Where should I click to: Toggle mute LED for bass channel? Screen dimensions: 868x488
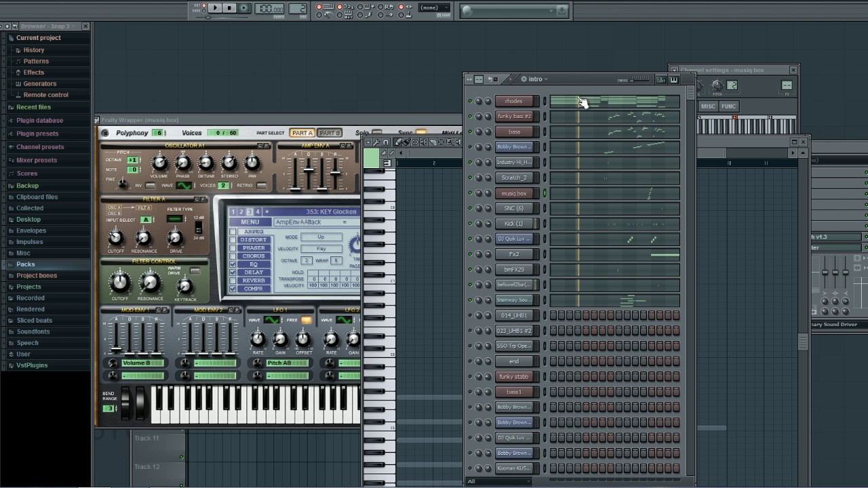point(470,132)
